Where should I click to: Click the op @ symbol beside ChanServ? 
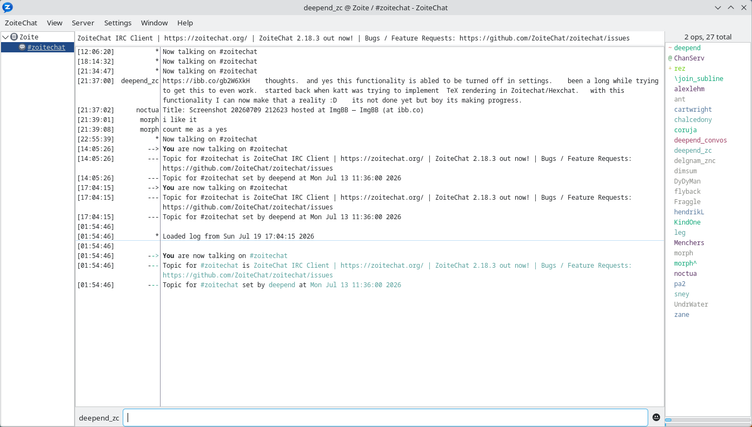pos(670,58)
